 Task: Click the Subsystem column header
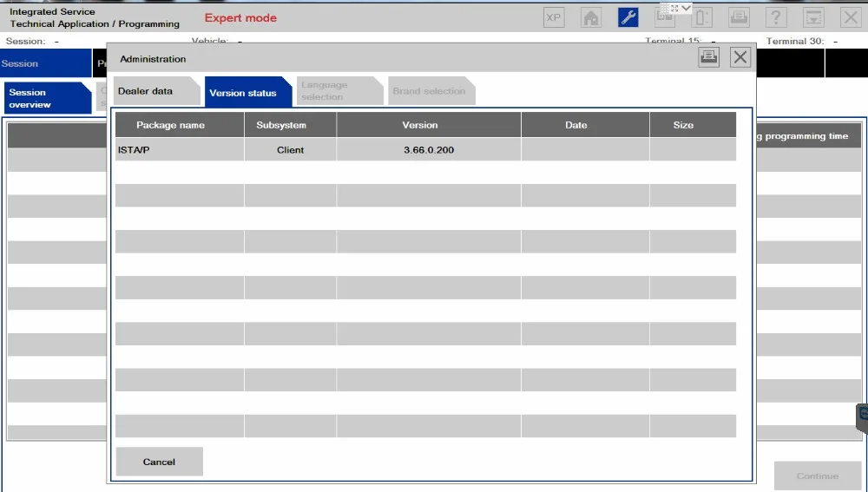click(290, 125)
